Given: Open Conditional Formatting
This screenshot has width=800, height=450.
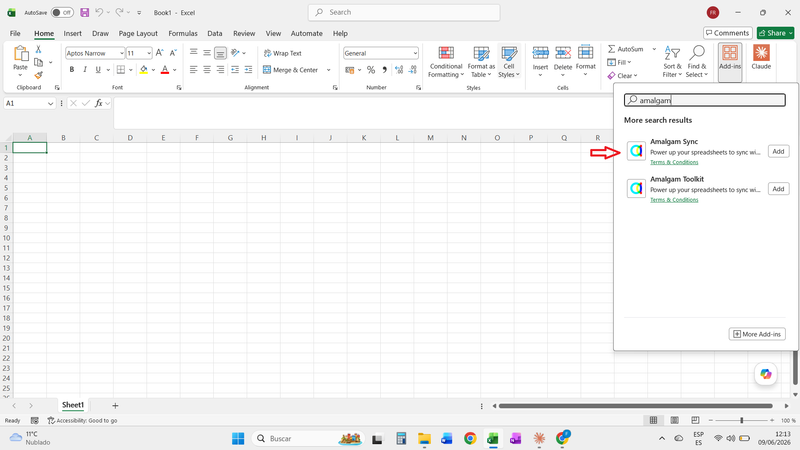Looking at the screenshot, I should (446, 62).
